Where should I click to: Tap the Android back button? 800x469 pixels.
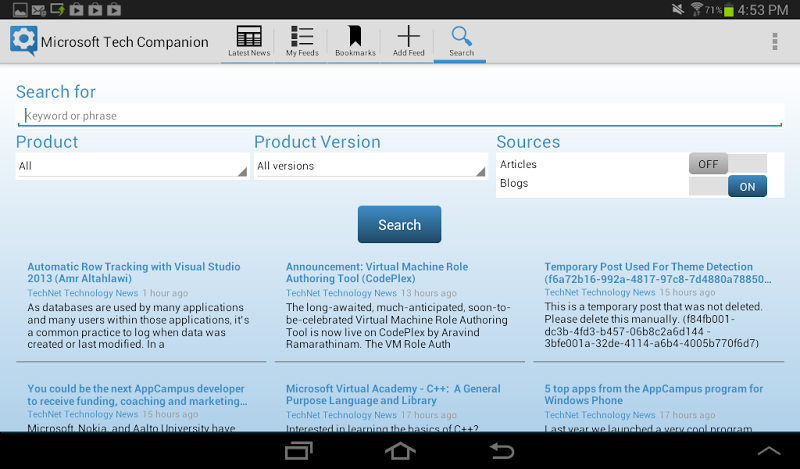click(x=502, y=451)
